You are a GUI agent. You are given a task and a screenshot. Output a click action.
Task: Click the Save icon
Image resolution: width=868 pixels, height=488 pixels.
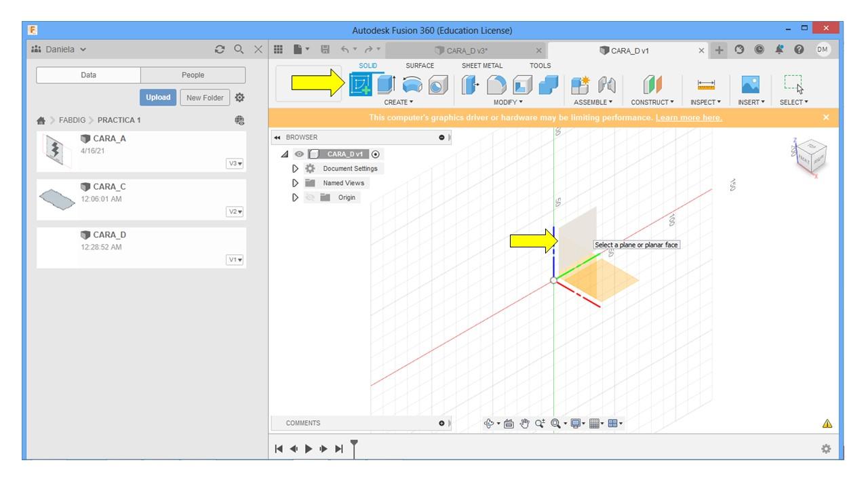click(325, 49)
